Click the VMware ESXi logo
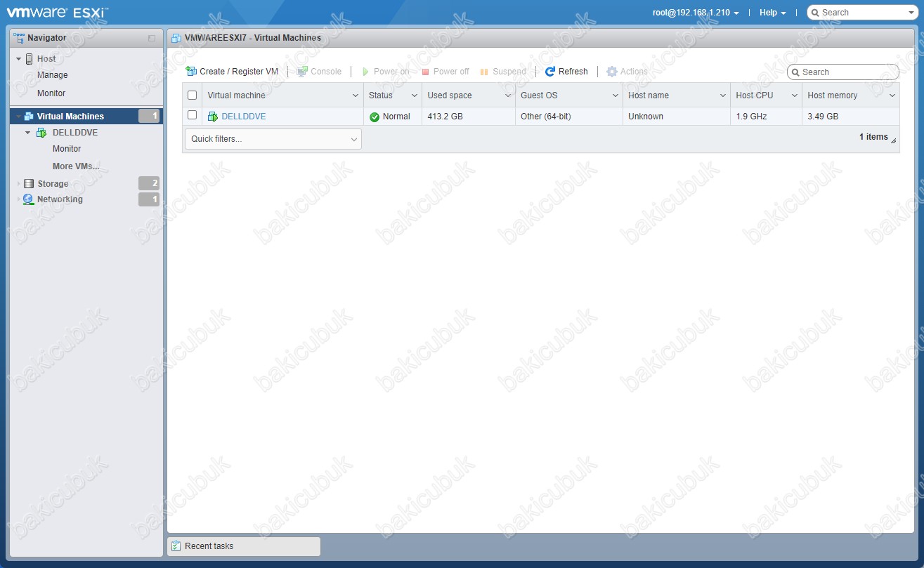 point(57,12)
